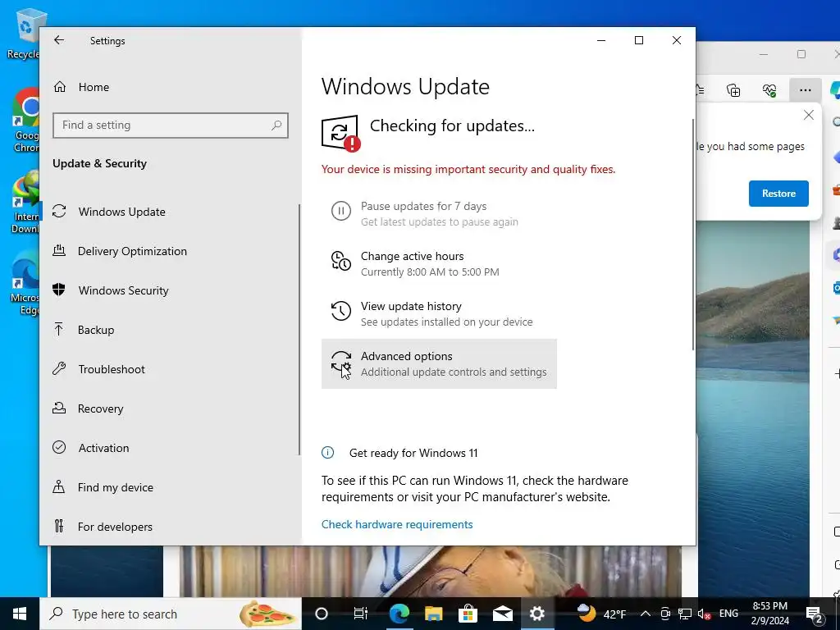Click the Troubleshoot wrench icon
Image resolution: width=840 pixels, height=630 pixels.
click(59, 368)
